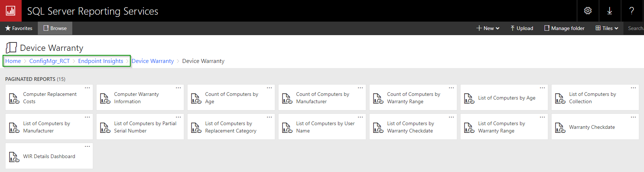Navigate to Endpoint Insights breadcrumb
The width and height of the screenshot is (644, 172).
tap(101, 61)
